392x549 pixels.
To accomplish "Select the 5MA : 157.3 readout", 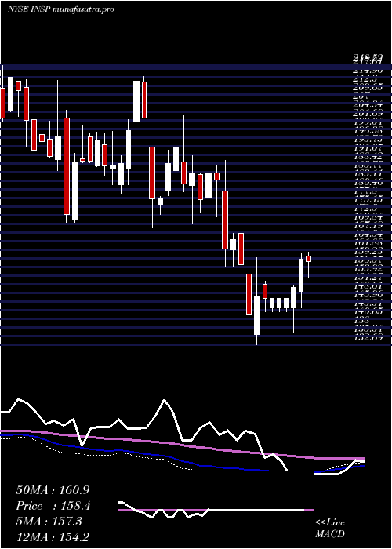I will [49, 522].
